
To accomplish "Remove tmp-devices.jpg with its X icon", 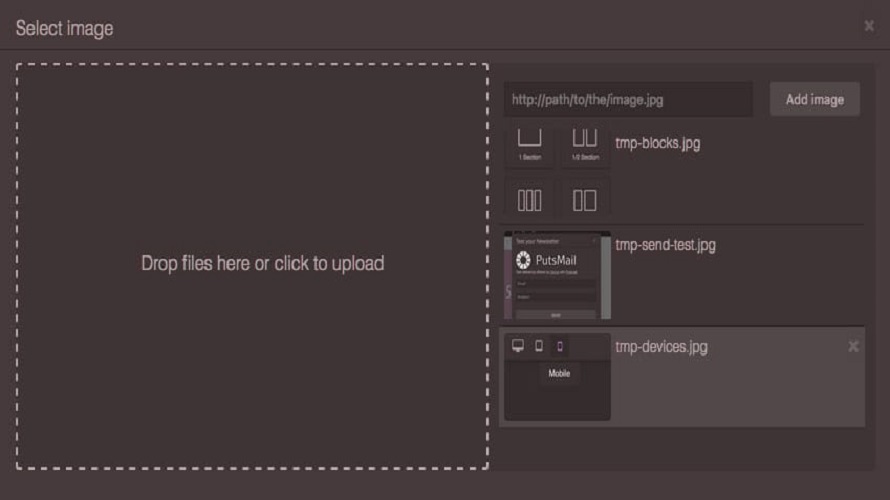I will [x=853, y=346].
